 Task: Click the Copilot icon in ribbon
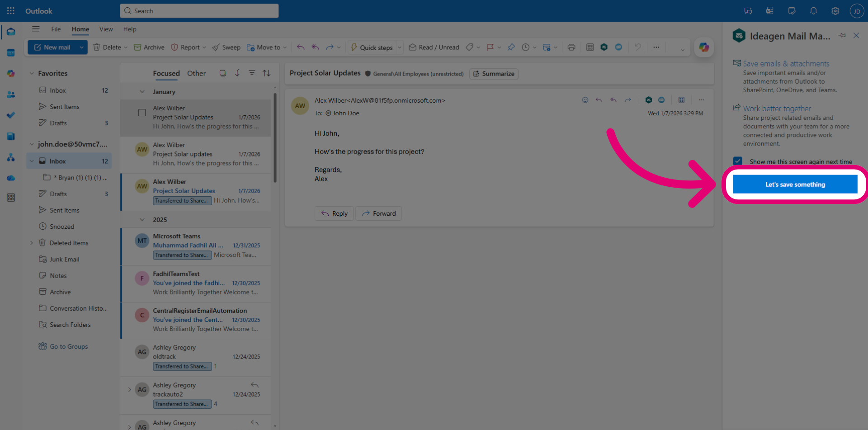point(704,47)
